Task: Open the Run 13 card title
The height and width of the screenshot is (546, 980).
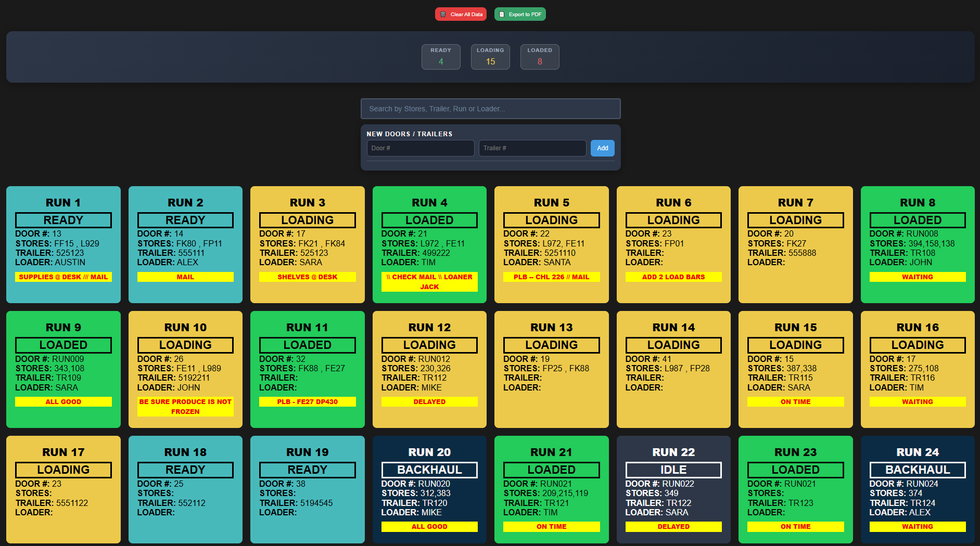Action: [x=552, y=328]
